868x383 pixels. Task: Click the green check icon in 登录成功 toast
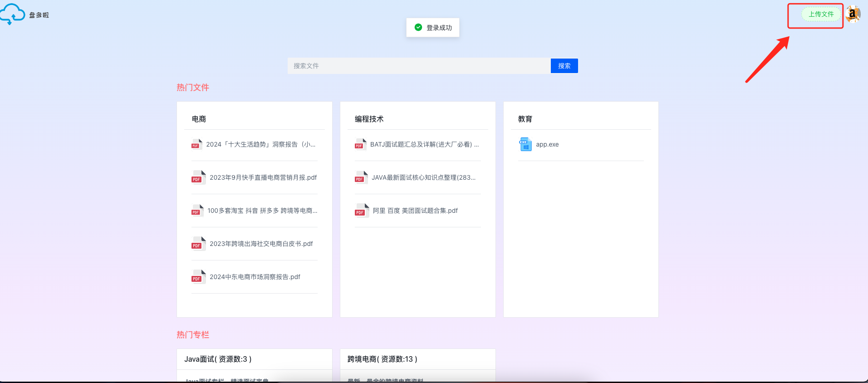click(x=418, y=27)
